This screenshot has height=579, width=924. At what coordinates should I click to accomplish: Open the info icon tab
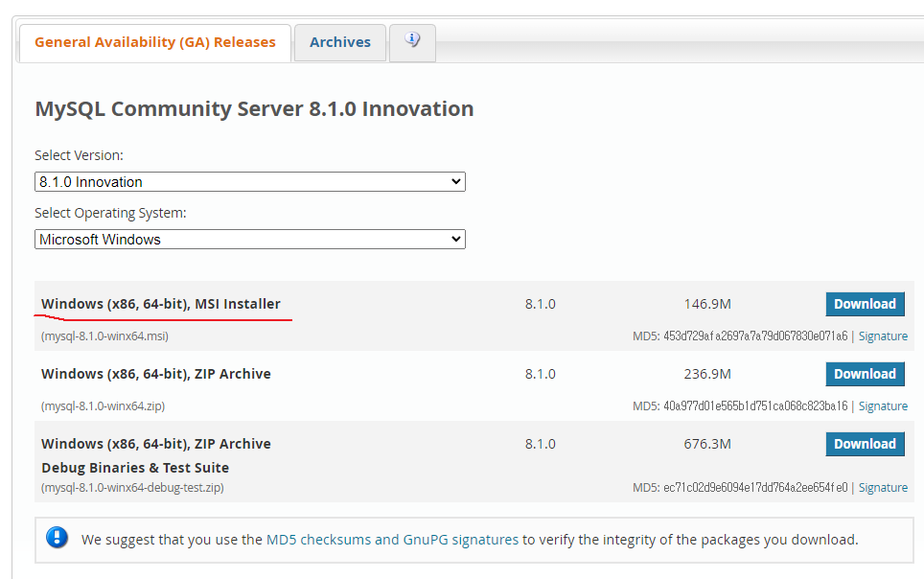click(x=412, y=42)
